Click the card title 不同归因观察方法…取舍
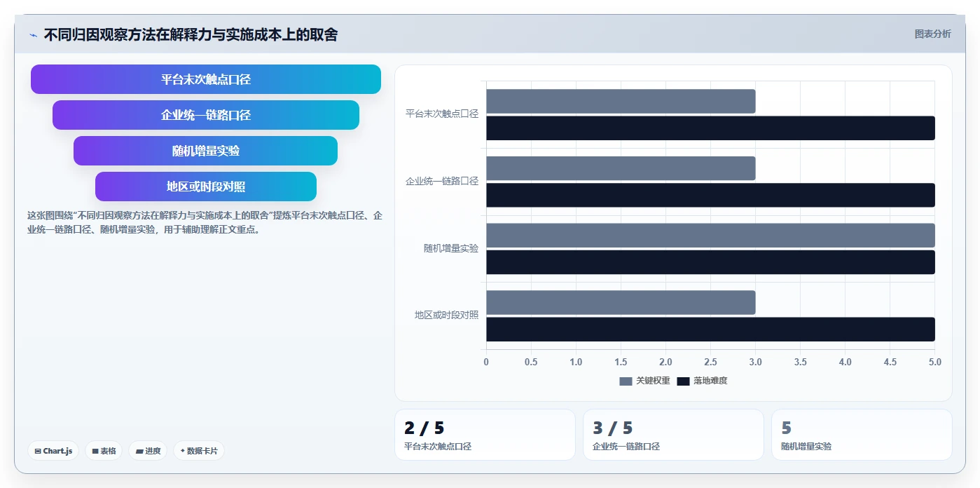Viewport: 980px width, 488px height. point(191,35)
